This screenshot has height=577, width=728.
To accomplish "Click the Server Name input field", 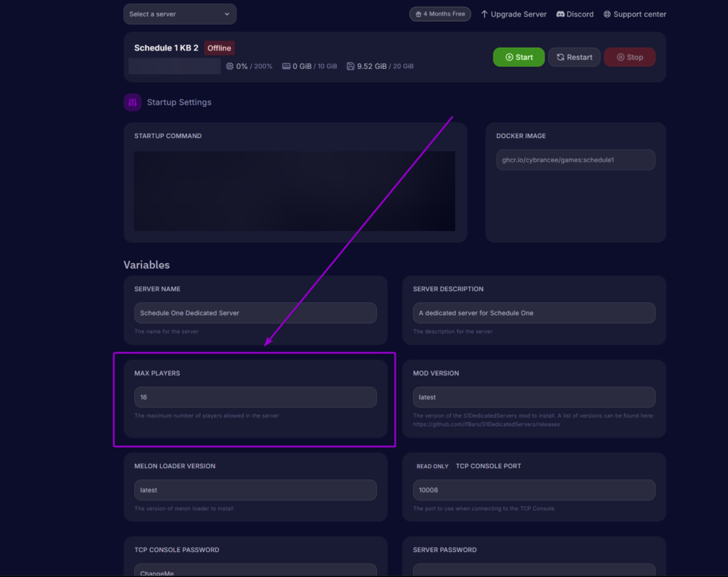I will point(255,312).
